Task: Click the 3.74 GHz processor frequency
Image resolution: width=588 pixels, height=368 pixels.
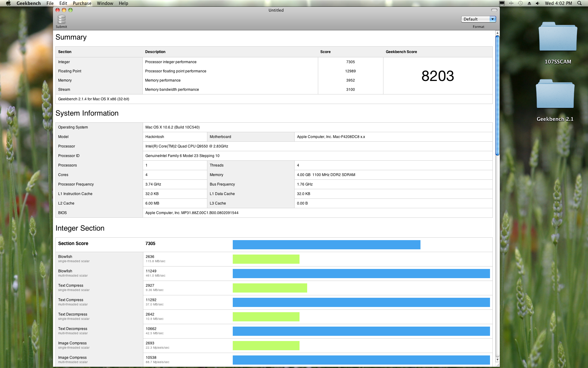Action: click(153, 184)
